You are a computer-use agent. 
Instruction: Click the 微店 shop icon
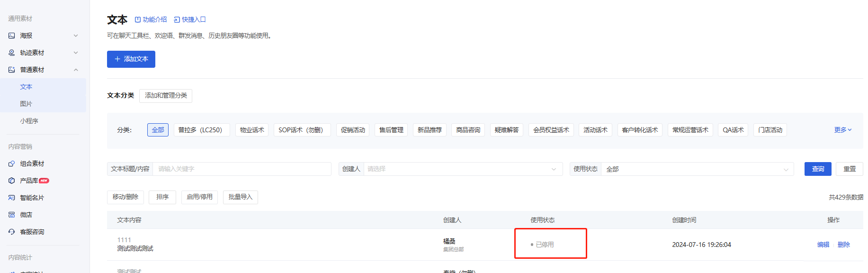click(x=12, y=215)
